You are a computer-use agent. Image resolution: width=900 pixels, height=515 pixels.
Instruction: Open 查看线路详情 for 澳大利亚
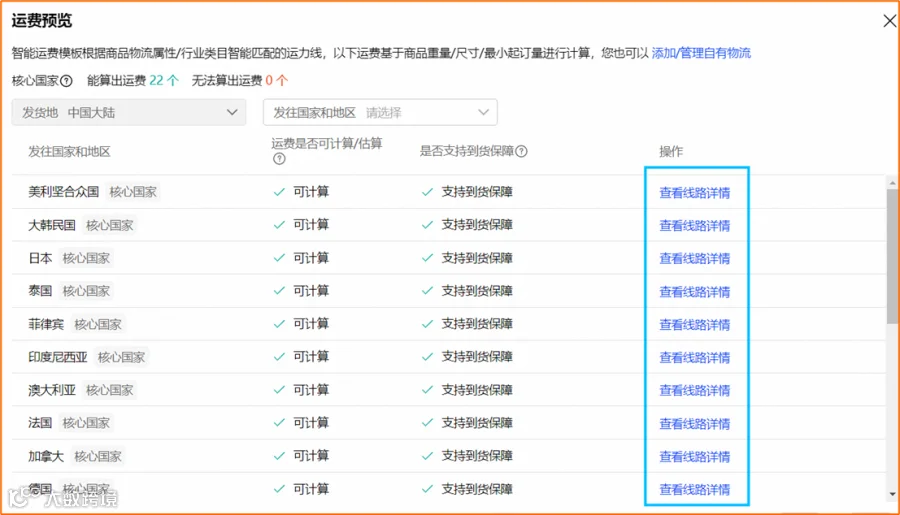click(x=695, y=391)
